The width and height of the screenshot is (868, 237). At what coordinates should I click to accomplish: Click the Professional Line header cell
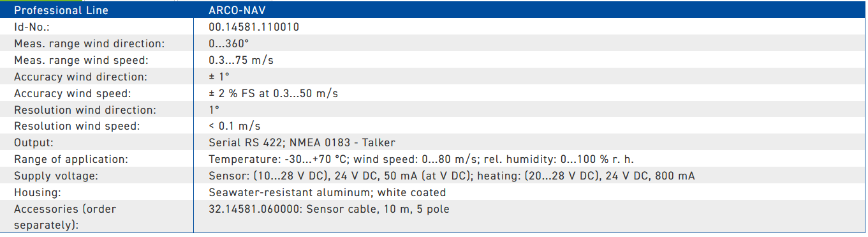pos(97,10)
